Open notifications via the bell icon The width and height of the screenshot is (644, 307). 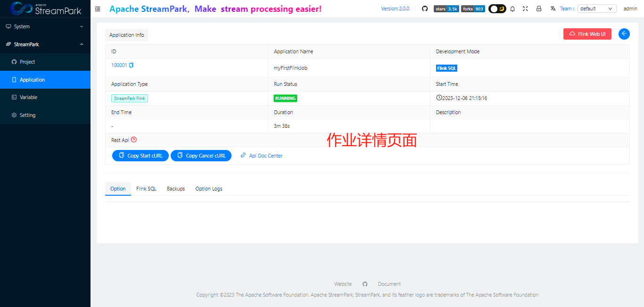[x=512, y=8]
